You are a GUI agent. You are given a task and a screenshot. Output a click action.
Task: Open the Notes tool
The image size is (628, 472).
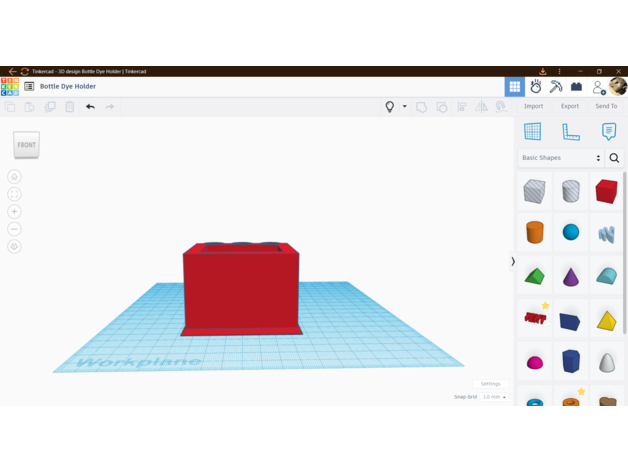click(x=608, y=132)
